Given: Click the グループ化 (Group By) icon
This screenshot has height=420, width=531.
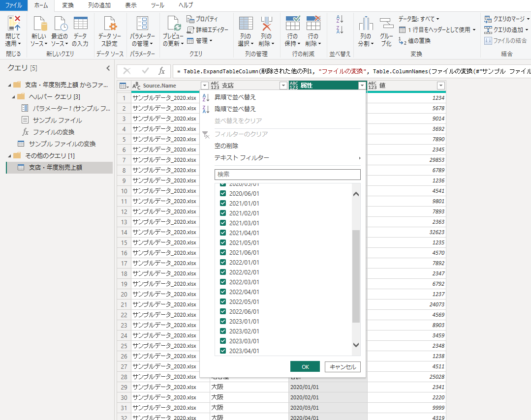Looking at the screenshot, I should [386, 23].
